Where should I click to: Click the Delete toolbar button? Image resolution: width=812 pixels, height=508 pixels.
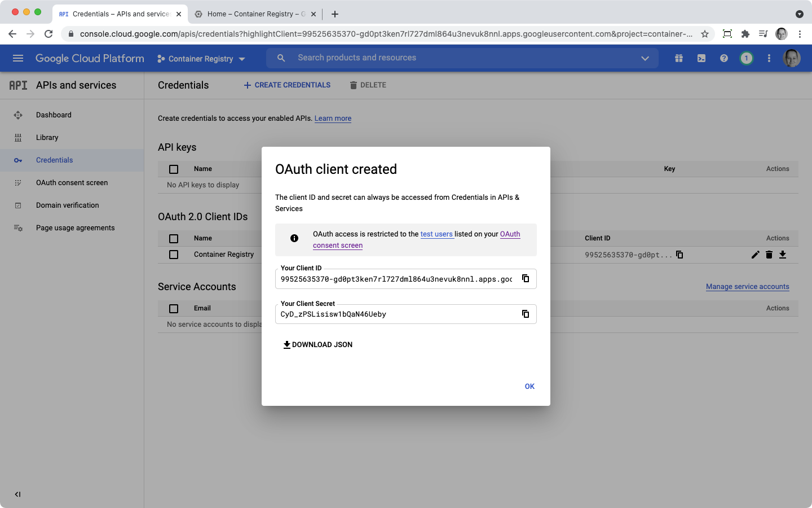(368, 85)
